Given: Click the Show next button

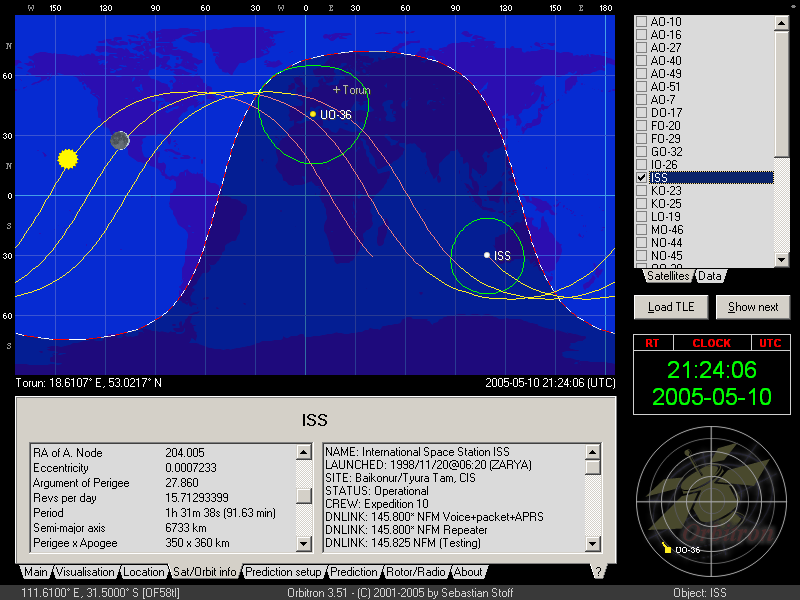Looking at the screenshot, I should pos(753,307).
